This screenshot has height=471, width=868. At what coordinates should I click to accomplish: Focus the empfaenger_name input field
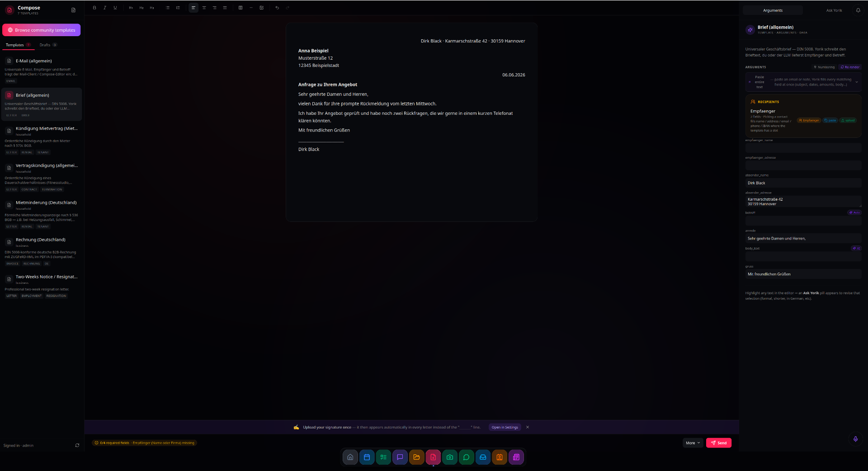(x=803, y=148)
